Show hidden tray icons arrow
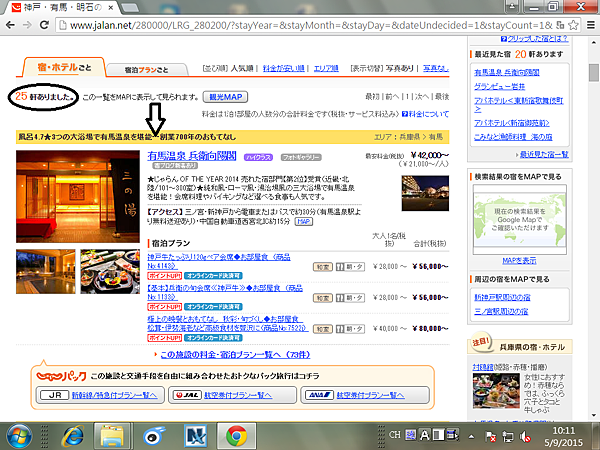The height and width of the screenshot is (450, 600). [471, 436]
